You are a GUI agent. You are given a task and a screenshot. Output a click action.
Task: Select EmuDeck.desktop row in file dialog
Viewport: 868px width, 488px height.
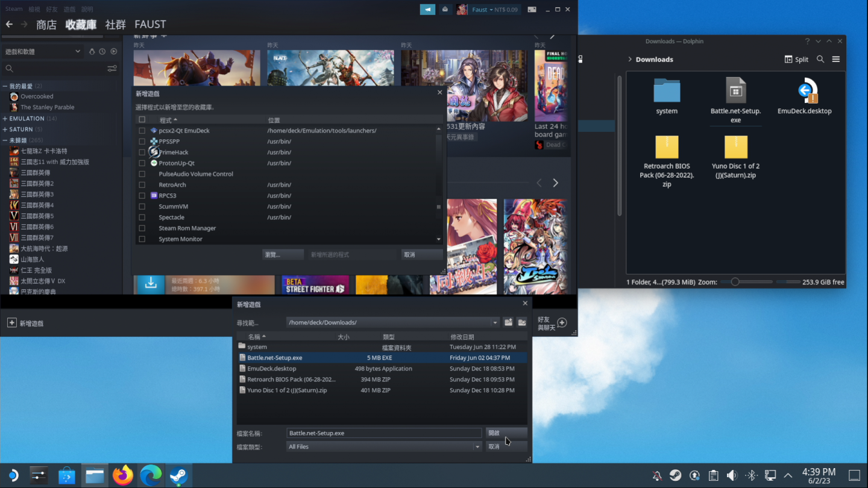tap(382, 369)
